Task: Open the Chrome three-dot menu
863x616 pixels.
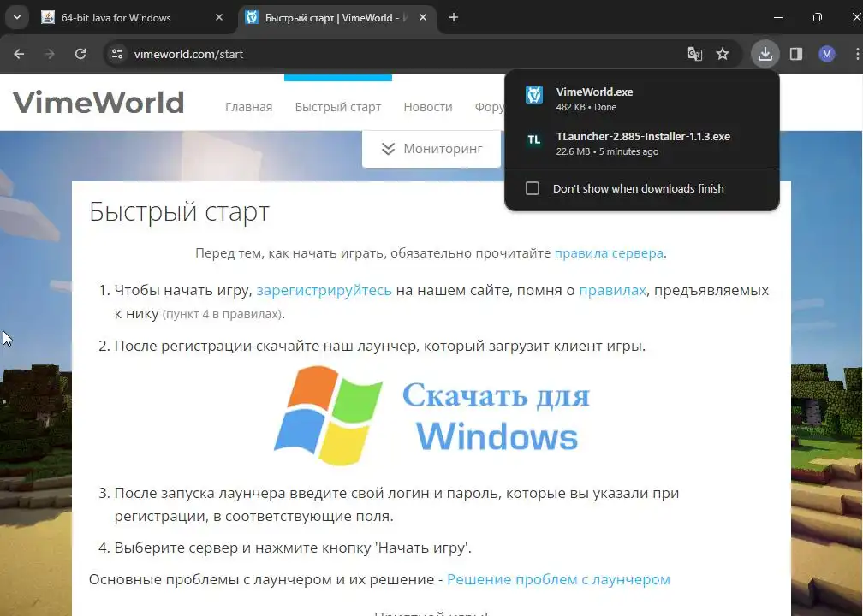Action: point(858,54)
